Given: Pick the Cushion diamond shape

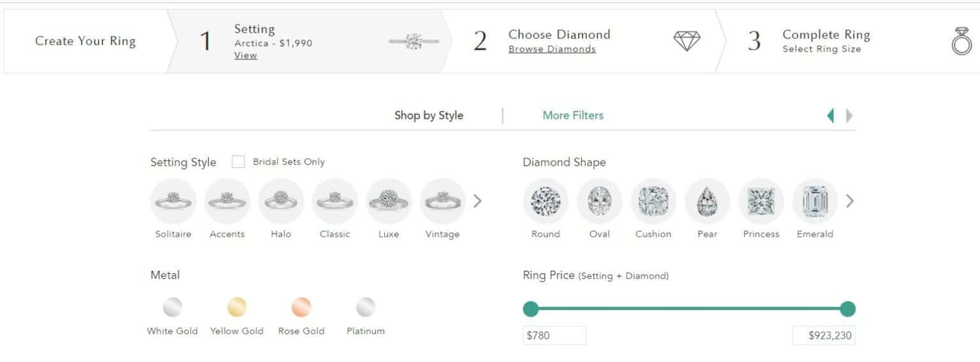Looking at the screenshot, I should tap(653, 201).
